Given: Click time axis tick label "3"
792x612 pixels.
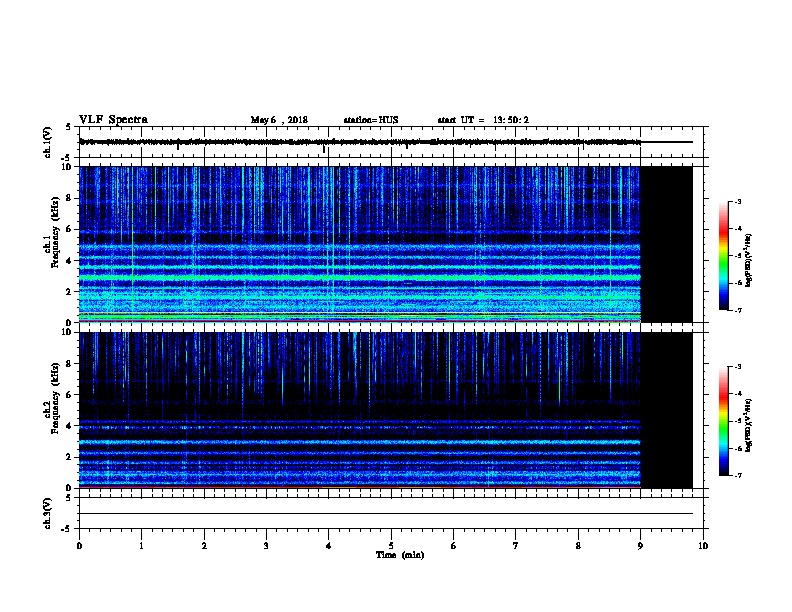Looking at the screenshot, I should (x=266, y=546).
